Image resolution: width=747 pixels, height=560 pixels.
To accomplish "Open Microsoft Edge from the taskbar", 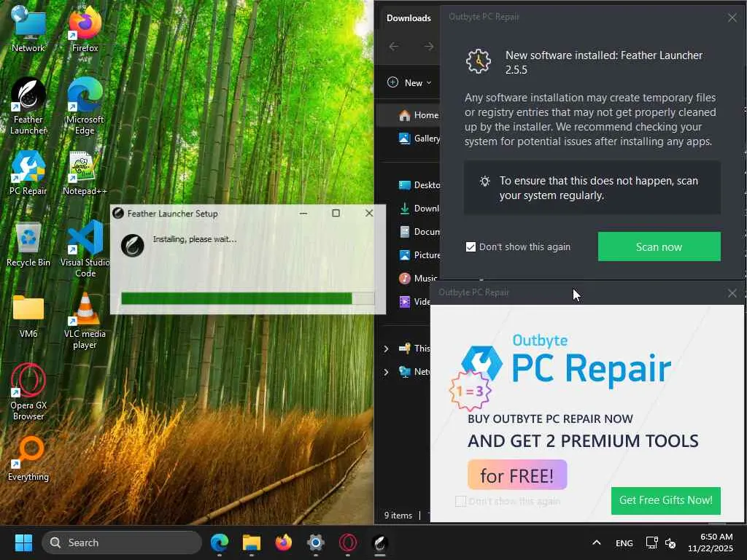I will [220, 542].
